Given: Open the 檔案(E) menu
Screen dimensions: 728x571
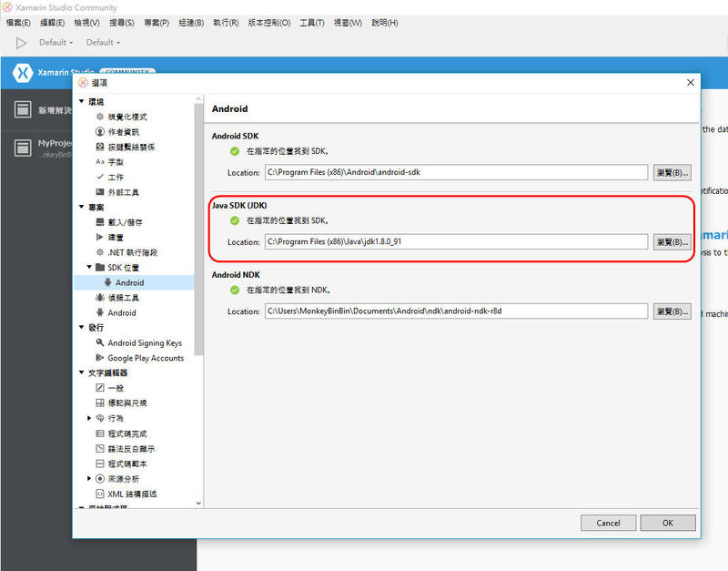Looking at the screenshot, I should pos(18,22).
